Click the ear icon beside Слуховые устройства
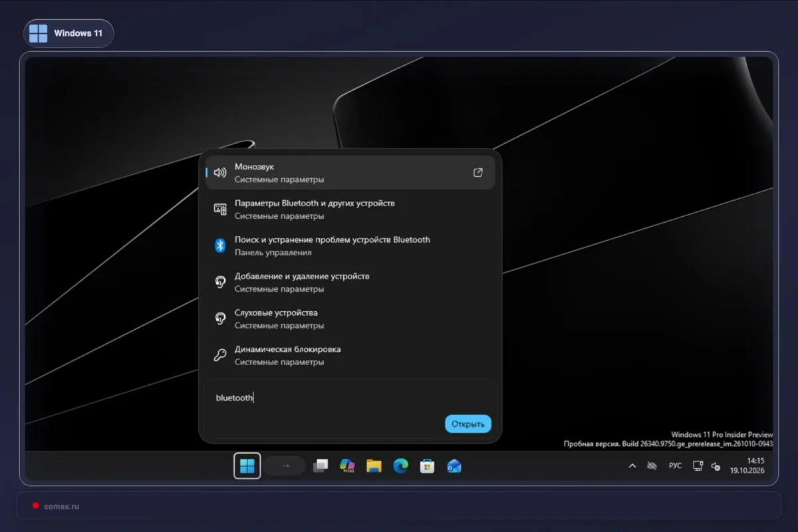Viewport: 798px width, 532px height. (x=220, y=319)
